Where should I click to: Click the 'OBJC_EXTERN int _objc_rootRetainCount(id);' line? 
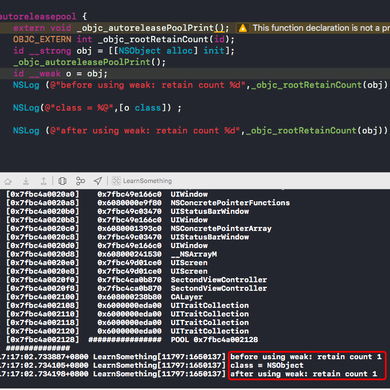click(x=124, y=39)
